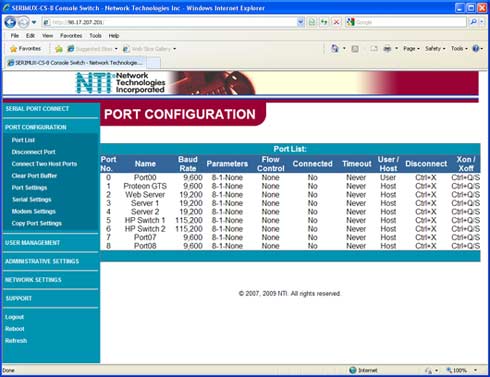Click the Print icon in command bar

coord(387,49)
